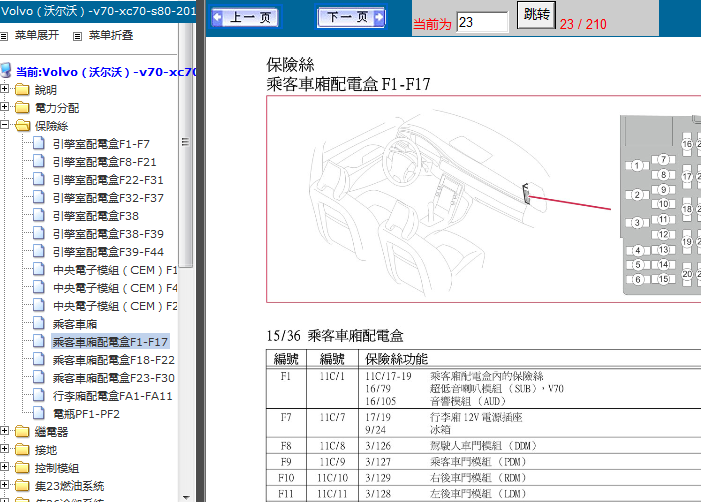Click the 駕駛人車門模組 (DDM) table entry
This screenshot has height=502, width=701.
(483, 446)
